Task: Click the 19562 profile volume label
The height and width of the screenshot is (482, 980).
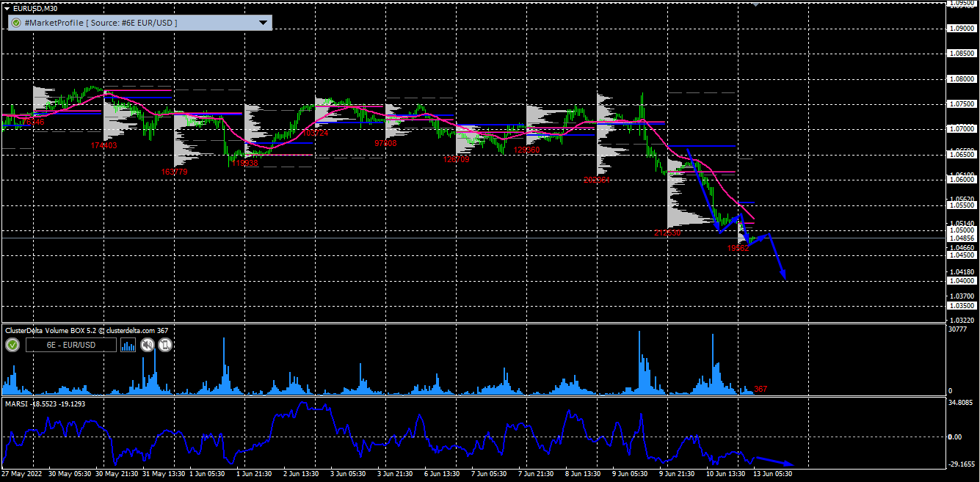Action: click(738, 248)
